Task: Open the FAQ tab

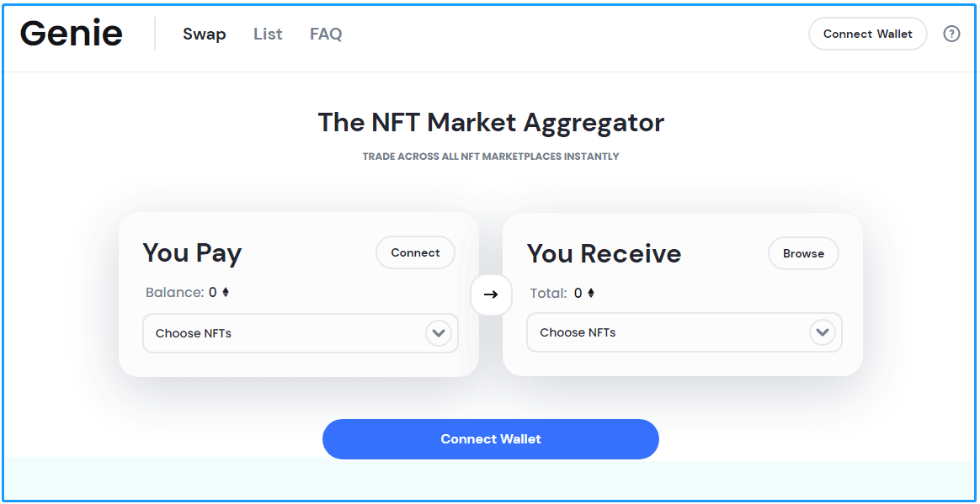Action: coord(327,34)
